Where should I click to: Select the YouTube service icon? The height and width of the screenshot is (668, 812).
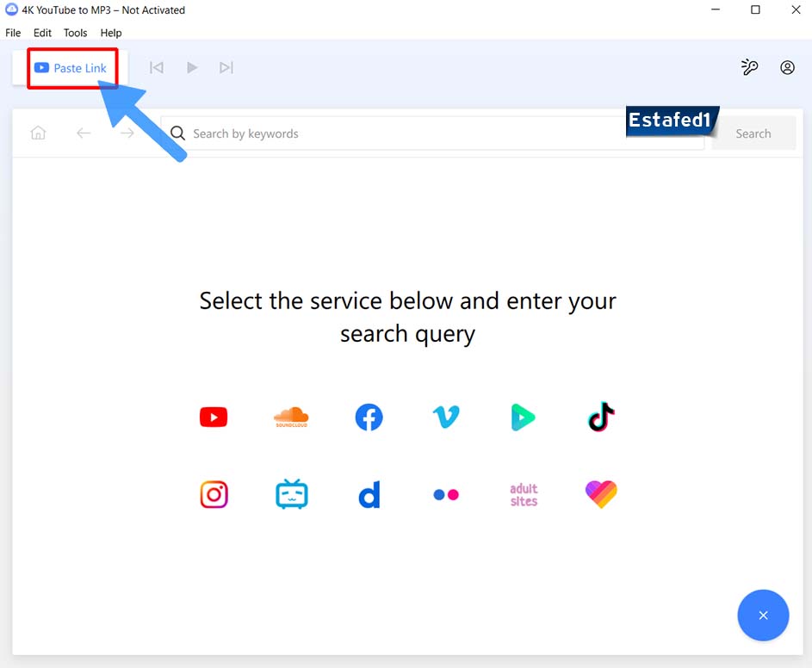click(x=213, y=417)
